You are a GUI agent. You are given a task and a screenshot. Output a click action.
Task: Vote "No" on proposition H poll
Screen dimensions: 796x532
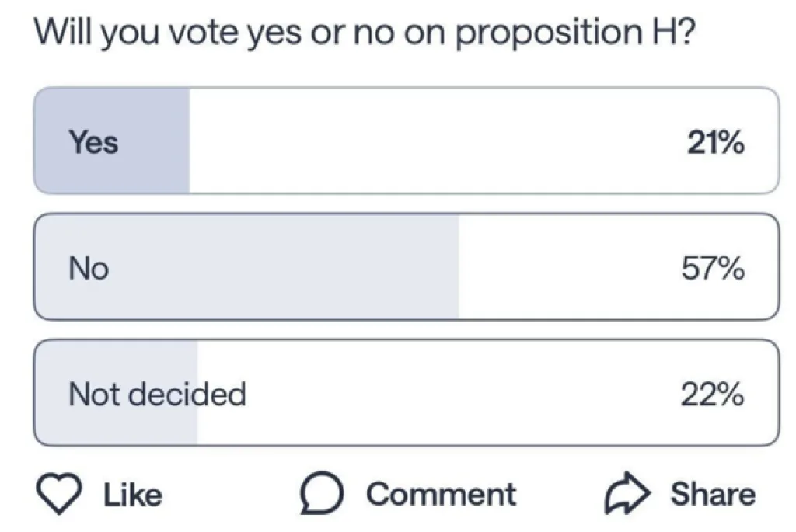[405, 267]
